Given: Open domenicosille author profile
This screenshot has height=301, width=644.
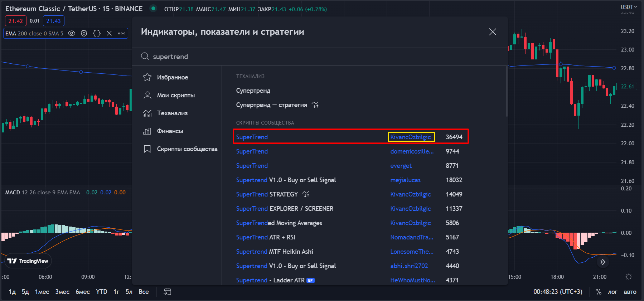Looking at the screenshot, I should [412, 151].
